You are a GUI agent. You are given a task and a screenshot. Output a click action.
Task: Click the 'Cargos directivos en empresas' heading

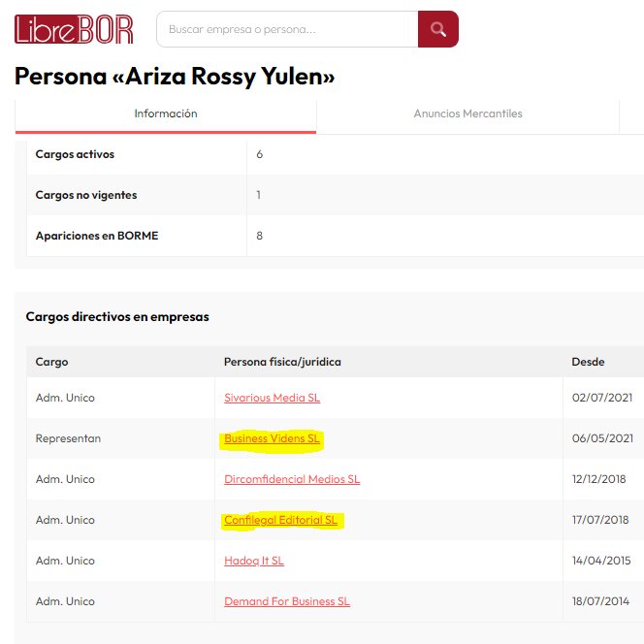click(x=117, y=317)
